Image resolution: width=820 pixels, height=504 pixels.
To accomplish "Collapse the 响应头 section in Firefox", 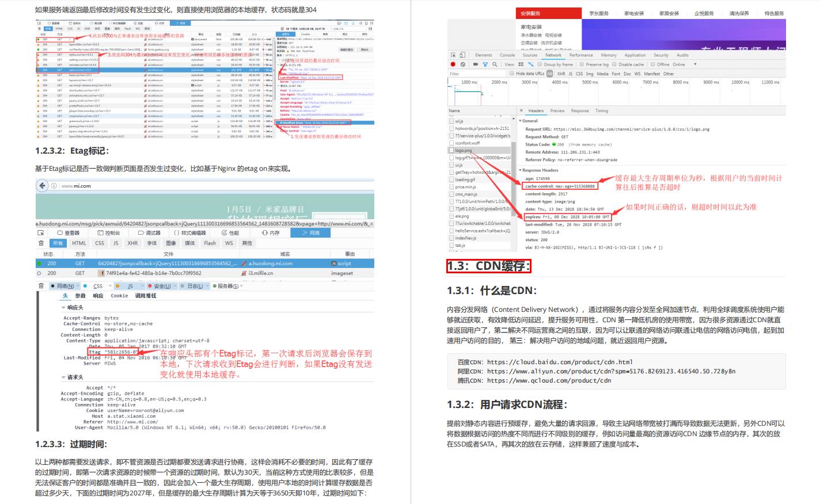I will (63, 308).
